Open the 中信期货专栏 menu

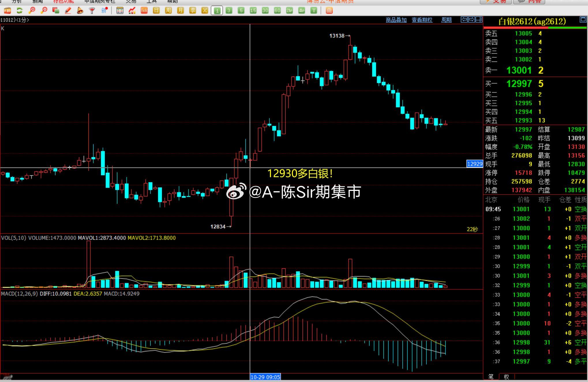pos(100,1)
